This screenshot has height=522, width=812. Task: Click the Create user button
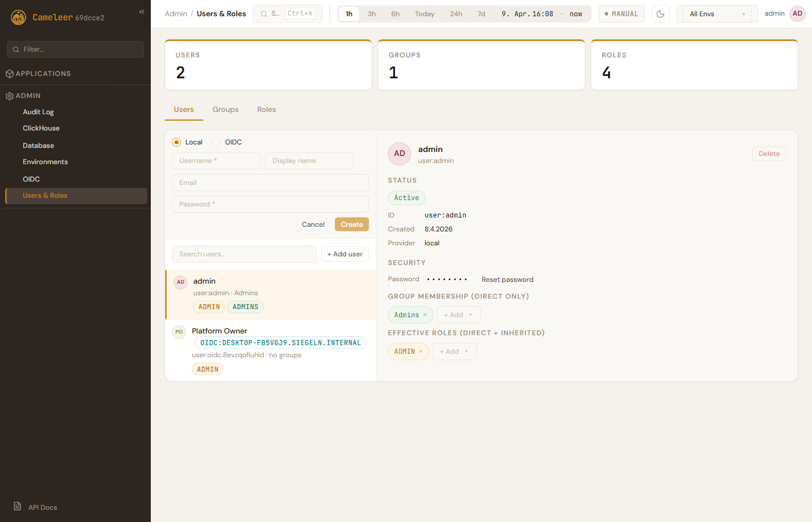click(351, 224)
